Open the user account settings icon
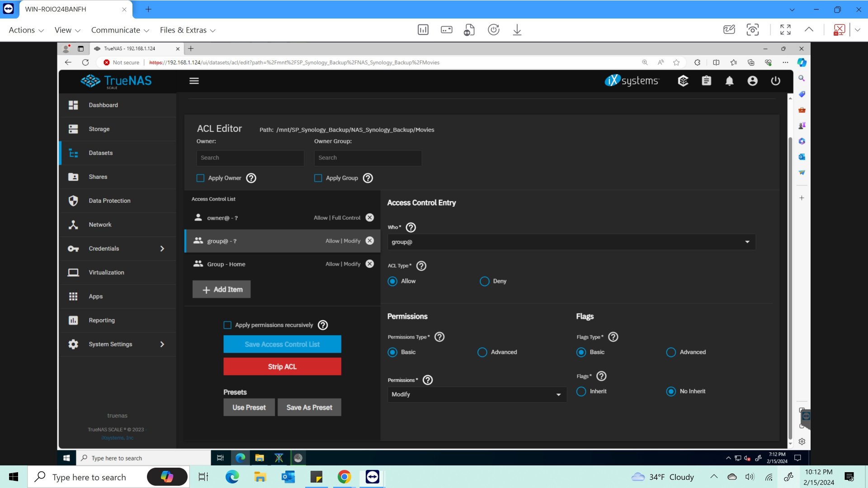Image resolution: width=868 pixels, height=488 pixels. [x=752, y=81]
